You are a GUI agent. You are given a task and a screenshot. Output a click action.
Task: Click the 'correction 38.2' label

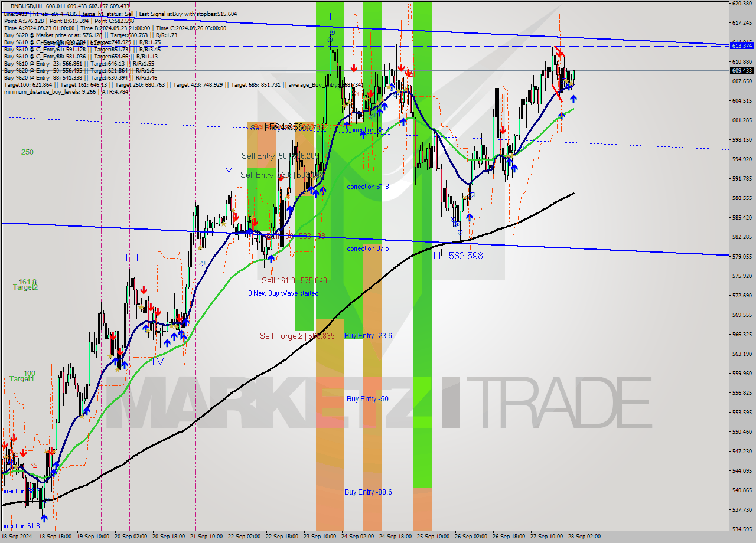pyautogui.click(x=368, y=130)
